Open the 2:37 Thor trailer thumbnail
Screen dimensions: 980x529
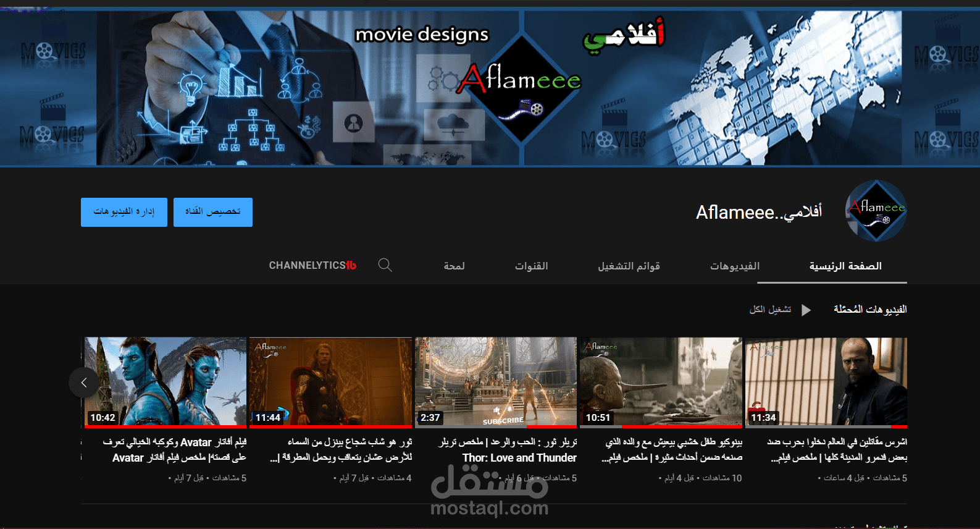[496, 382]
